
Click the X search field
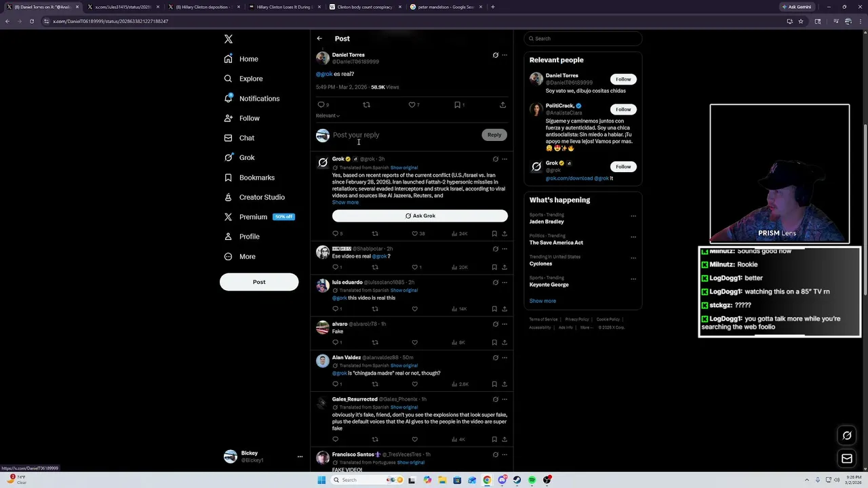583,39
